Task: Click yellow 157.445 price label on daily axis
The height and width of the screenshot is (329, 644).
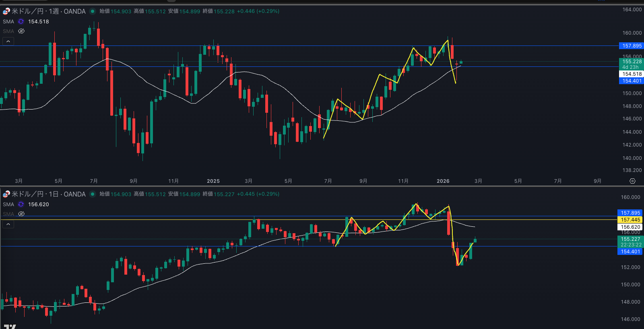Action: [630, 220]
